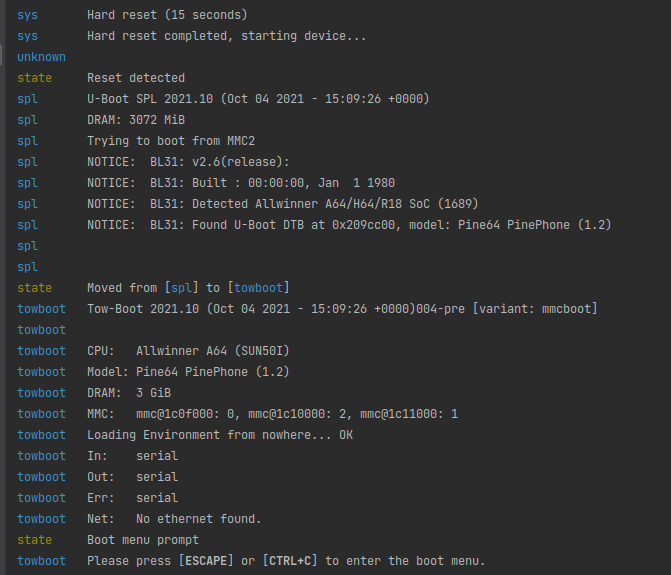Click the 'unknown' source label
This screenshot has width=671, height=575.
pos(42,57)
